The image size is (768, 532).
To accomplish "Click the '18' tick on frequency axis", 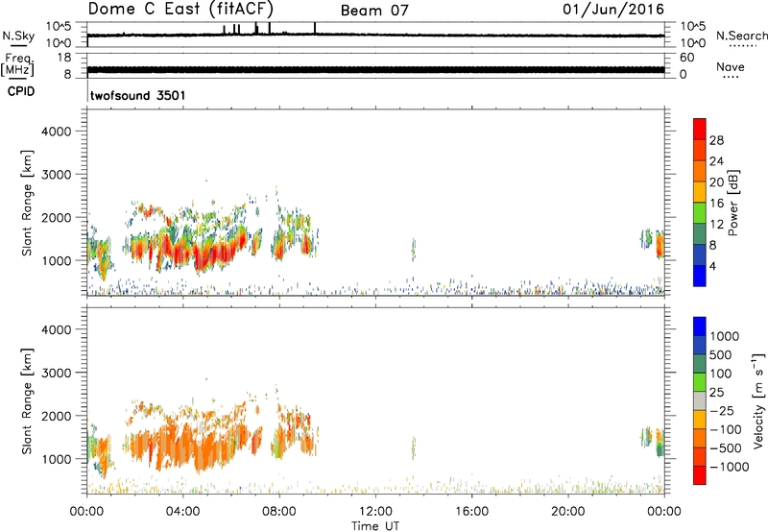I will (x=64, y=58).
